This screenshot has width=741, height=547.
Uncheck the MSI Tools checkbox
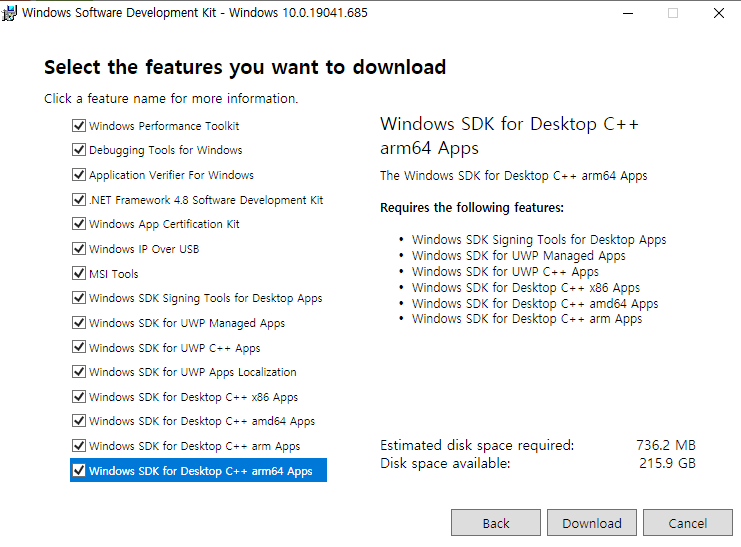(79, 273)
